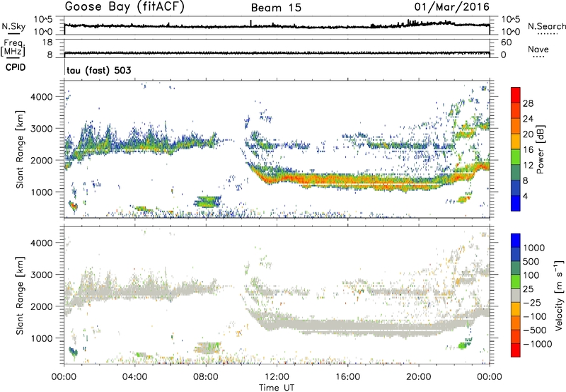This screenshot has width=566, height=392.
Task: Click the 'Time UT' axis title
Action: (x=277, y=388)
